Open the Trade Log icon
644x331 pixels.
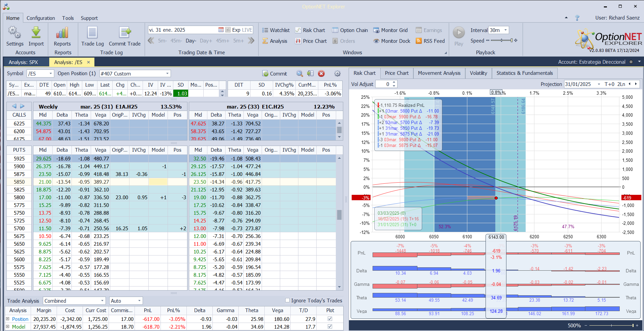(x=92, y=32)
